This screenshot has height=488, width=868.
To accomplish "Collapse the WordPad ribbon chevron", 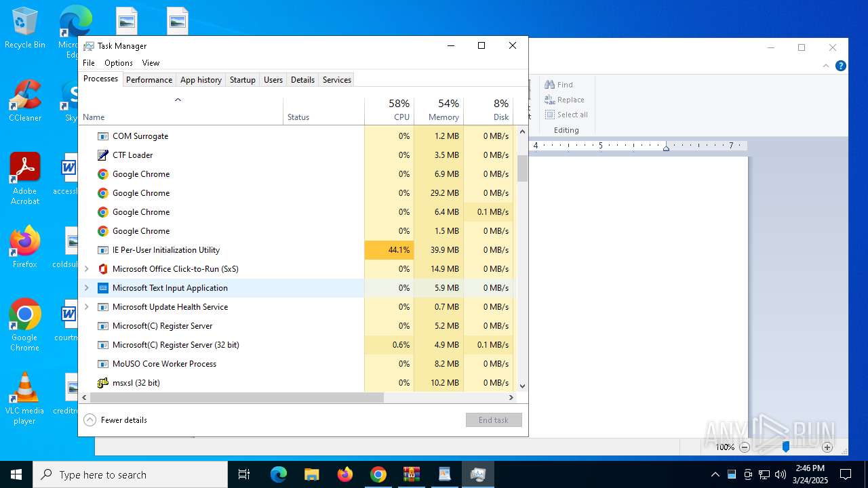I will [x=826, y=66].
